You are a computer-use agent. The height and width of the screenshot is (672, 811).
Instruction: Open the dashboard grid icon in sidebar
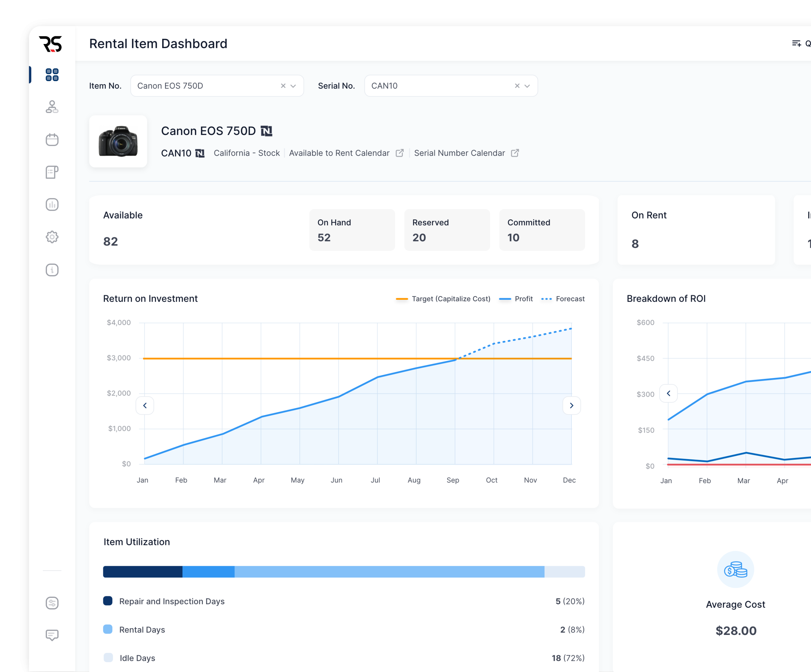tap(52, 74)
